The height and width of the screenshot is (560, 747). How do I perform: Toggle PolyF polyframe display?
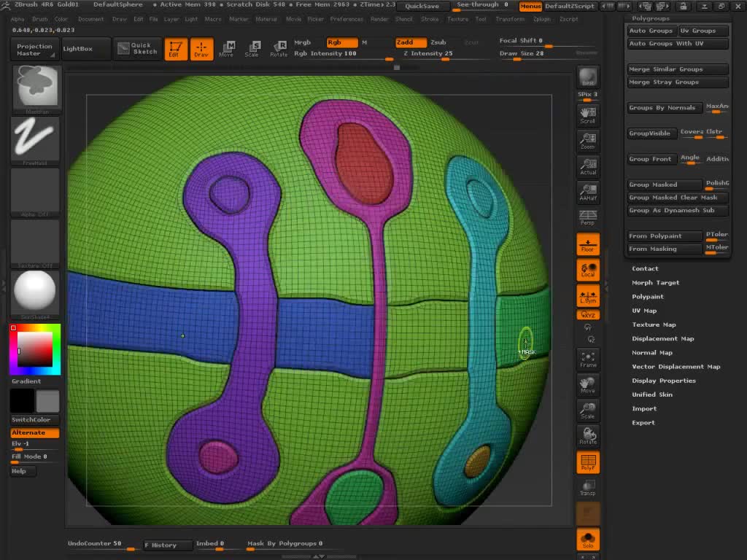pos(587,462)
